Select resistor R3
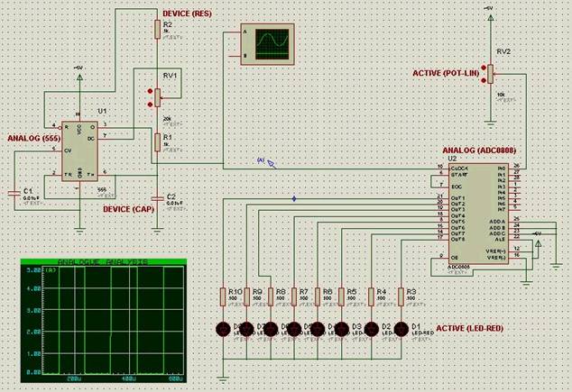This screenshot has height=392, width=572. coord(401,296)
